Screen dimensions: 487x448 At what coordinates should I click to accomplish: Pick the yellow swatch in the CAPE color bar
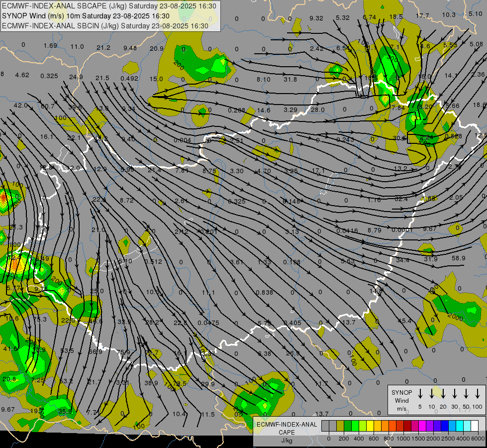[370, 426]
